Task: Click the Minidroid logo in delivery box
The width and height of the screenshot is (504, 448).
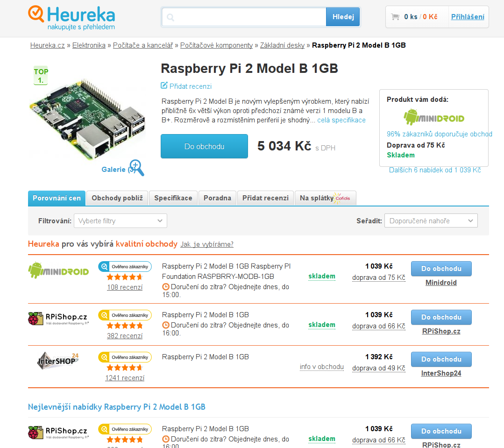Action: (x=434, y=117)
